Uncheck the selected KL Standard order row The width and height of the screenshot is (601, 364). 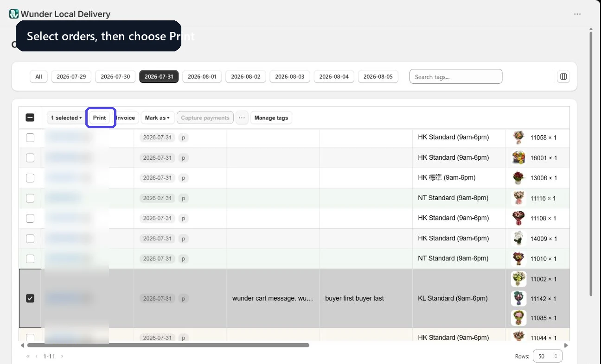click(x=30, y=299)
